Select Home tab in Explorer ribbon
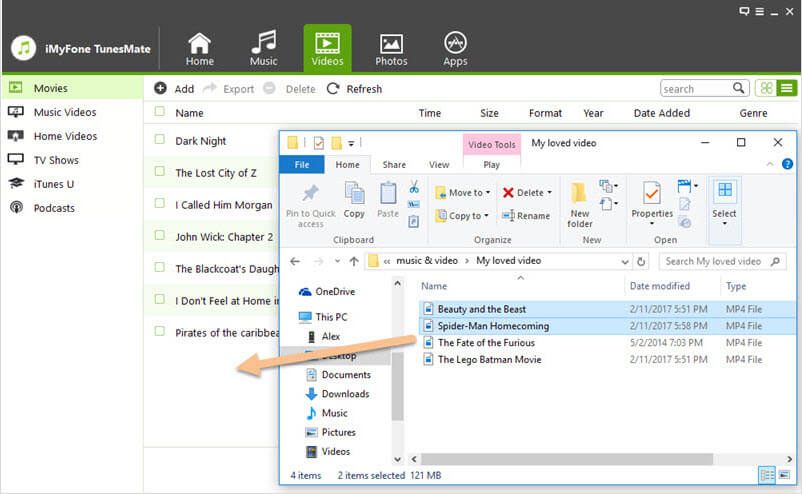This screenshot has width=802, height=494. pyautogui.click(x=347, y=165)
